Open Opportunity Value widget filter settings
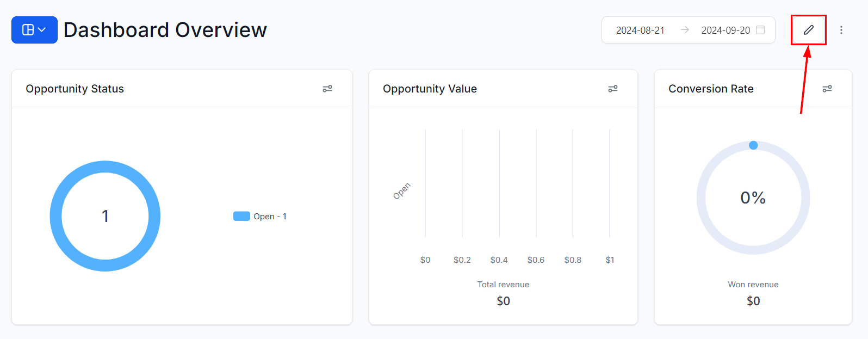Screen dimensions: 868x339 613,89
